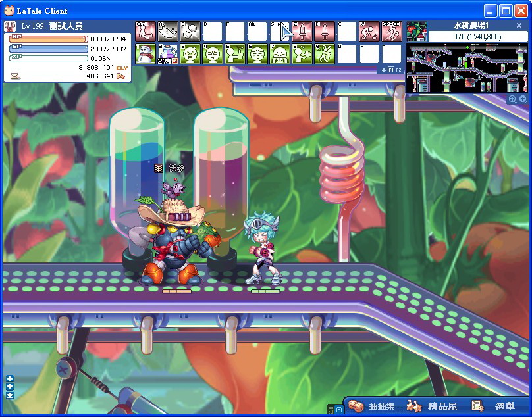Click the right minimap zoom magnifier
This screenshot has height=417, width=532.
[x=523, y=99]
